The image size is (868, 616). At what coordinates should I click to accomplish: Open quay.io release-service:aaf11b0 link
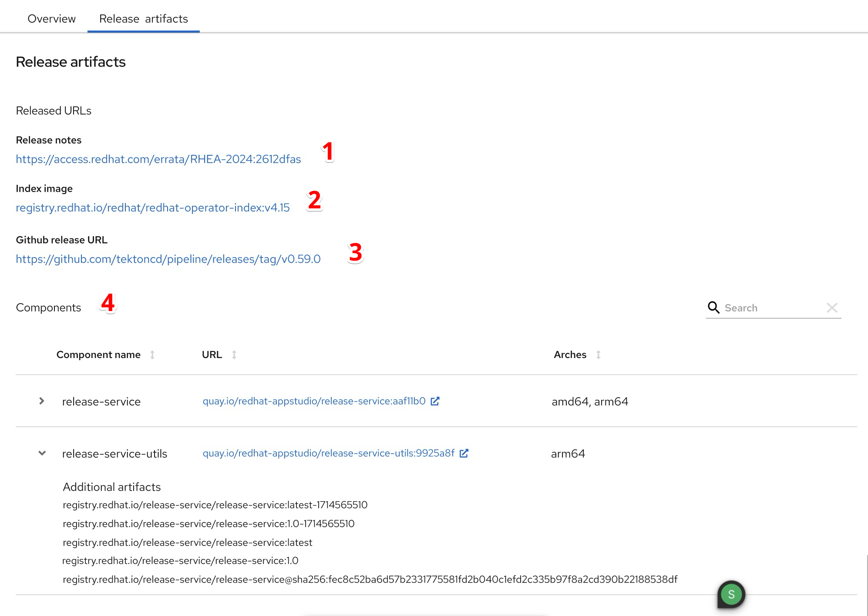314,401
